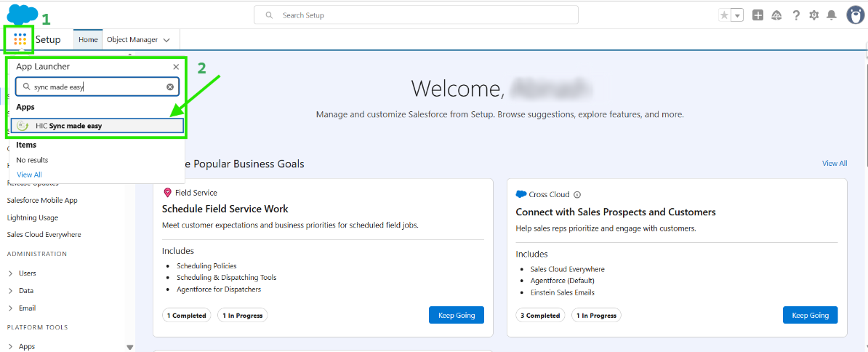Open the user profile avatar
Viewport: 868px width, 352px height.
[x=855, y=15]
